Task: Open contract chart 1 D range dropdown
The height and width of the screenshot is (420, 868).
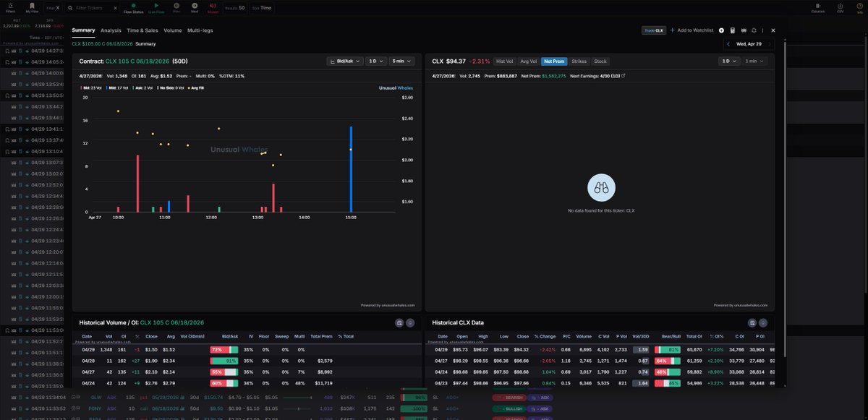Action: pos(375,61)
